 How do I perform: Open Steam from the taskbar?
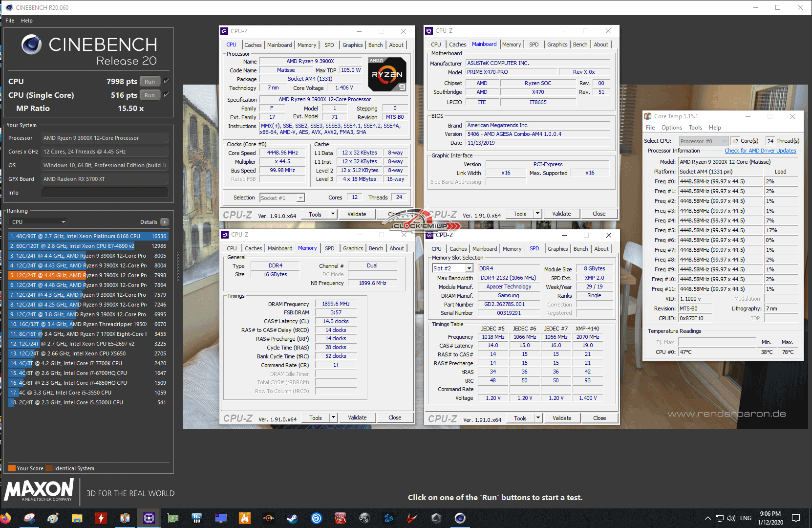coord(292,518)
